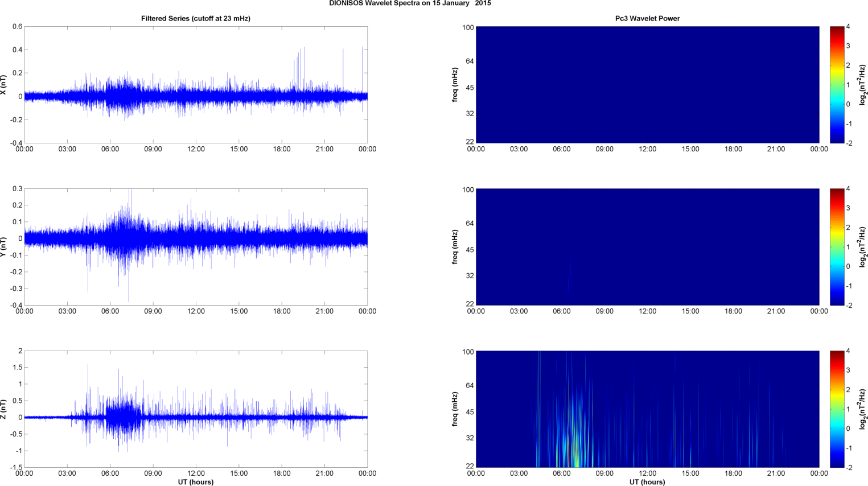Click the 'X (nT)' axis label

(x=3, y=85)
